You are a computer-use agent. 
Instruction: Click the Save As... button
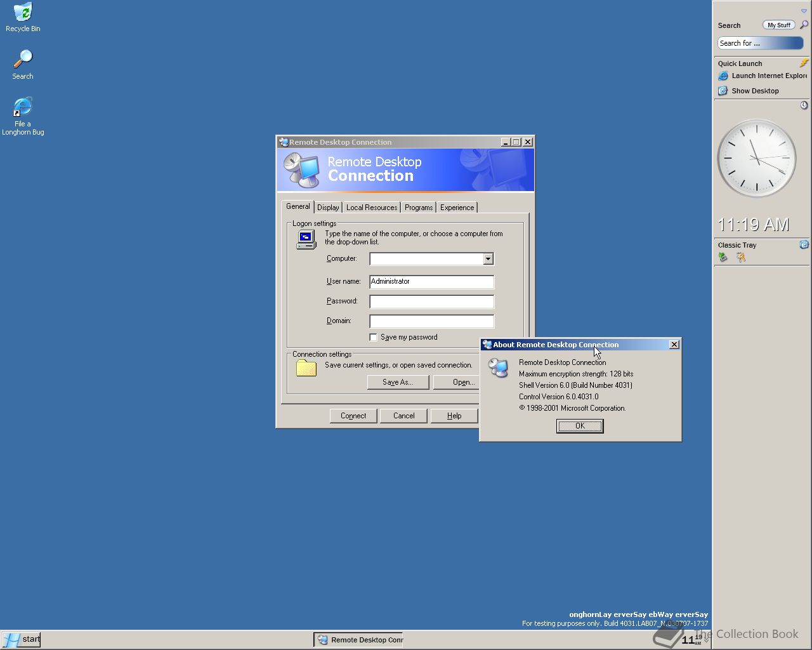pos(398,382)
